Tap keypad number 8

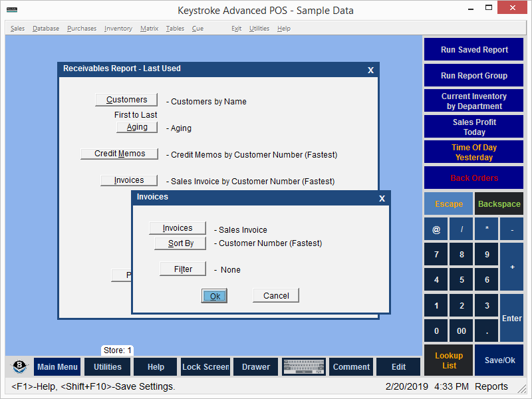click(x=462, y=255)
